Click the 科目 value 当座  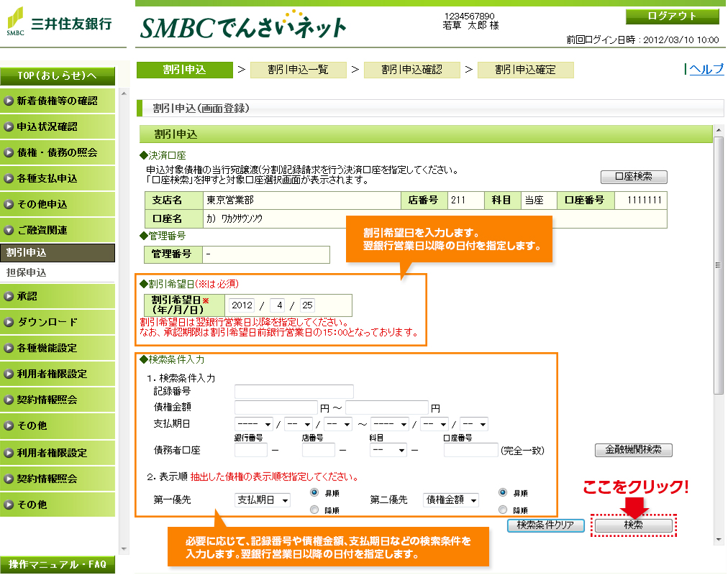click(x=534, y=201)
